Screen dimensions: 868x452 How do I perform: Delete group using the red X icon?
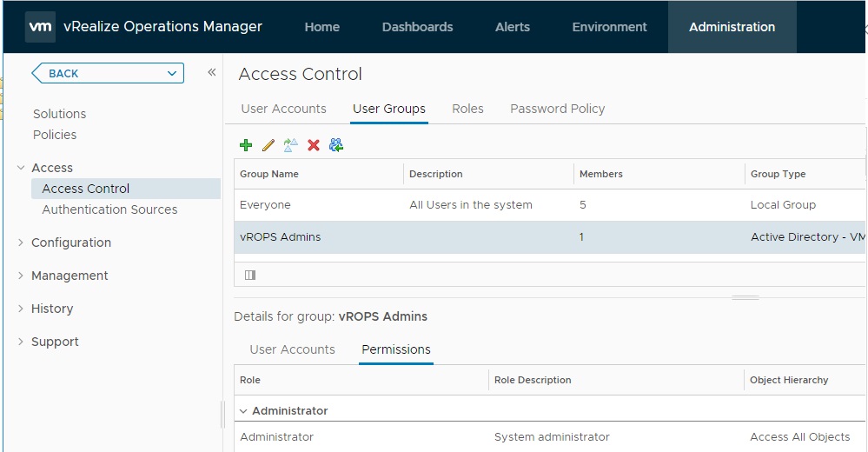point(314,145)
